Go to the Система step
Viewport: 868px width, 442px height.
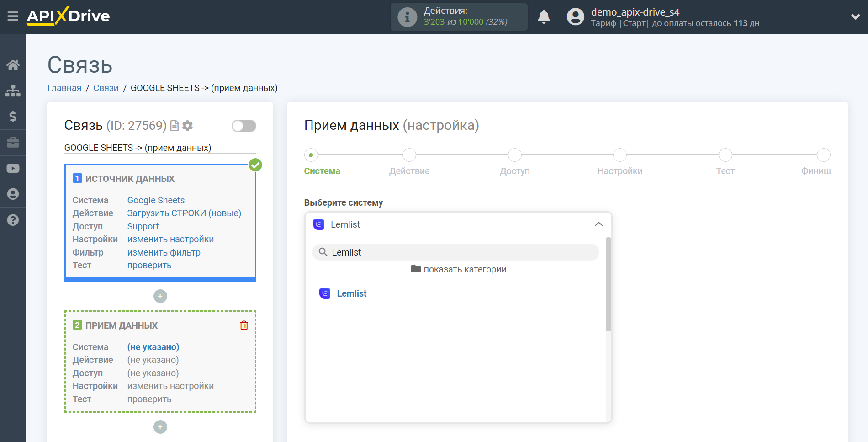click(311, 155)
